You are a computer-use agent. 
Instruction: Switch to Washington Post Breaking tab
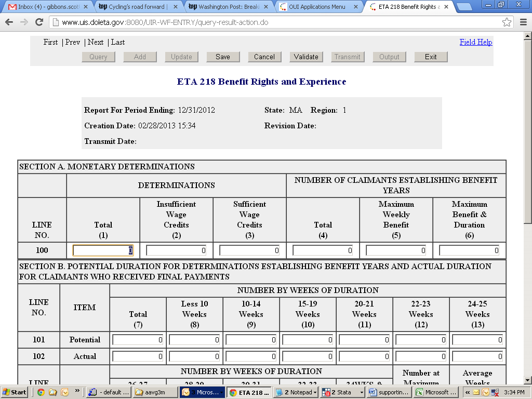pos(228,7)
